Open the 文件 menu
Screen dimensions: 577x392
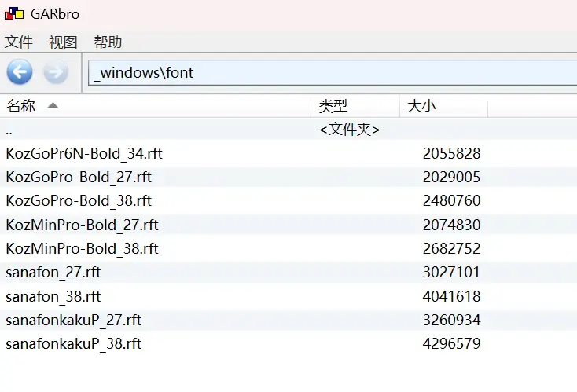18,42
